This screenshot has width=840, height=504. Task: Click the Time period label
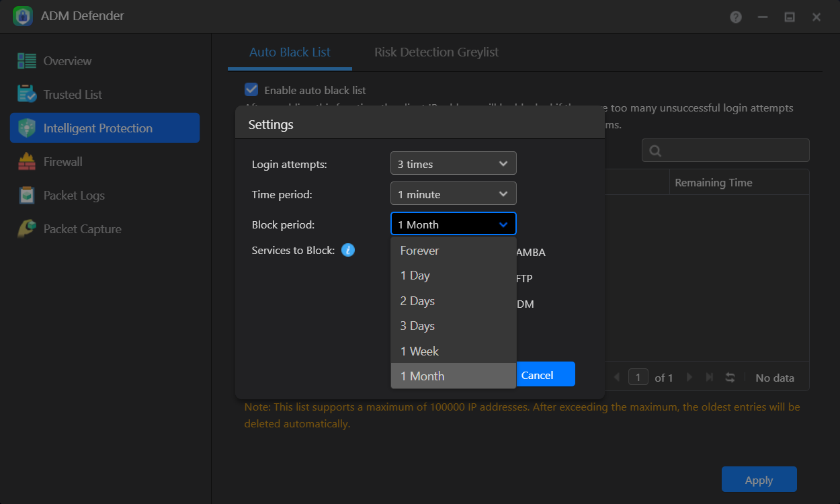pos(282,194)
